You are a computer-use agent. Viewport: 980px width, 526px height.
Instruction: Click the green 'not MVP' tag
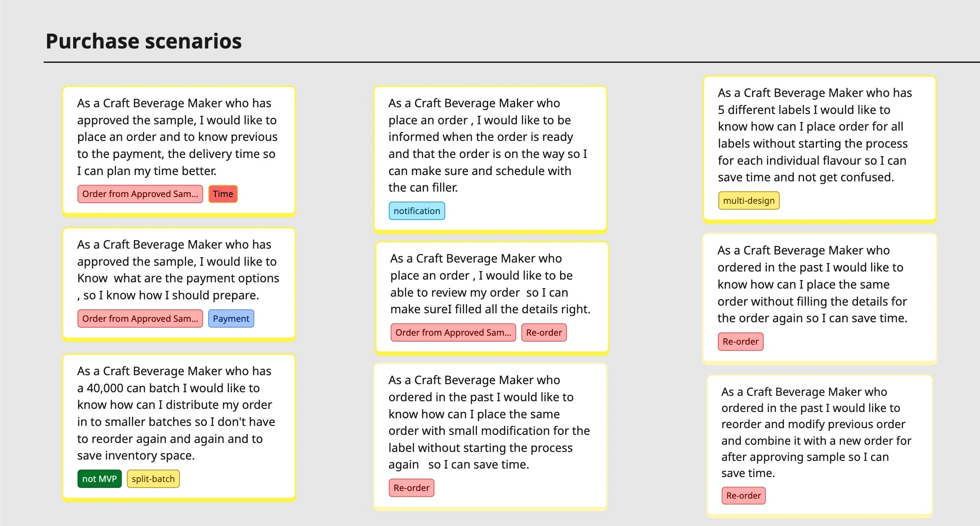99,479
